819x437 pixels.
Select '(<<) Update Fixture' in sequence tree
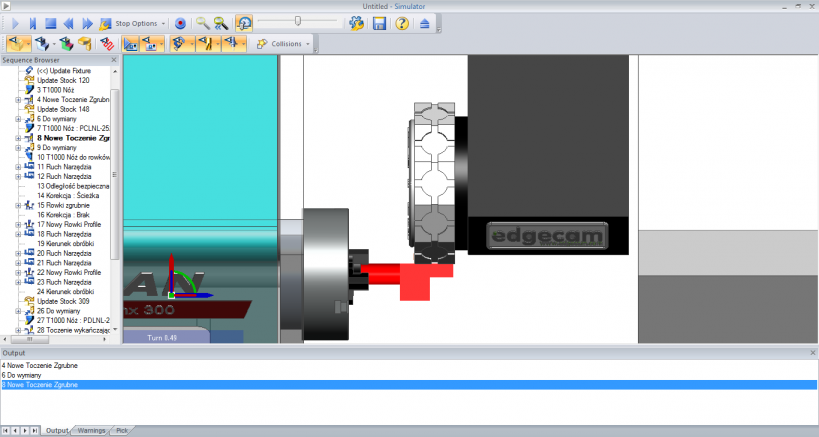(x=64, y=70)
